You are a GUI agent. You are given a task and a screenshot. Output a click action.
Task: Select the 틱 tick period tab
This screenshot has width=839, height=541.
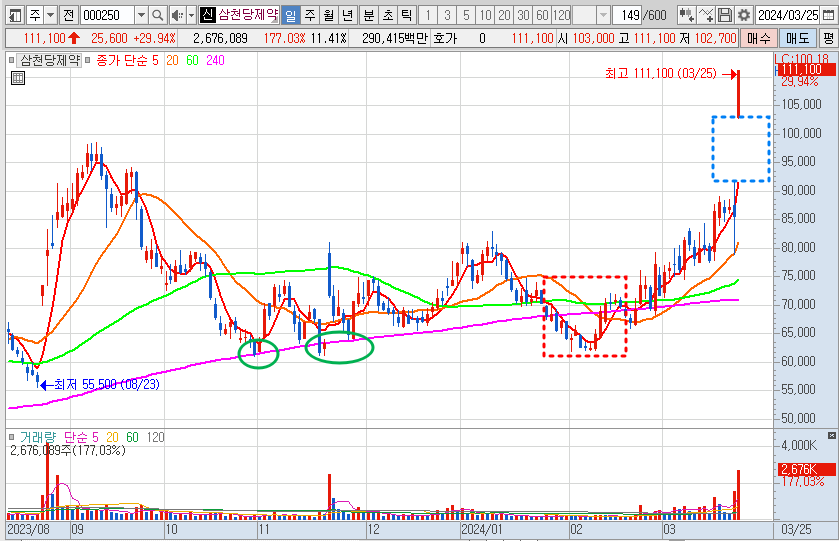pos(407,16)
